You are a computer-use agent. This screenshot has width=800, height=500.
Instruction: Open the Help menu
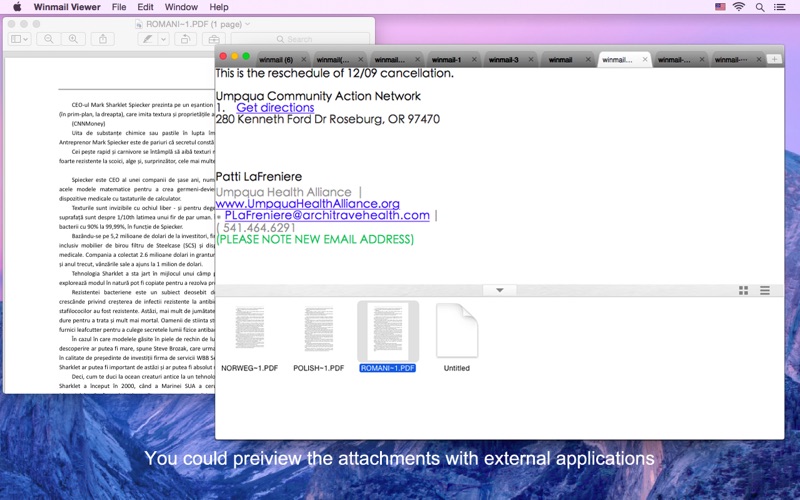[x=219, y=7]
